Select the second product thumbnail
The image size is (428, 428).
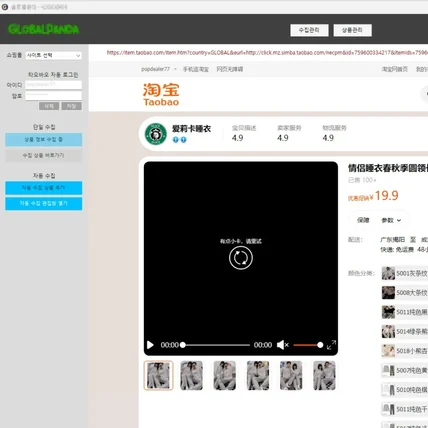pyautogui.click(x=191, y=375)
